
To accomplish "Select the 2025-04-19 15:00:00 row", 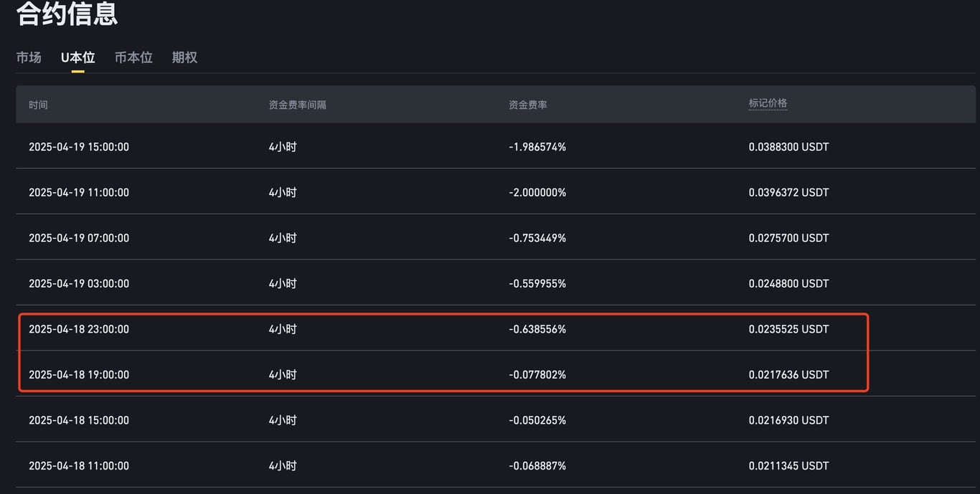I will pos(496,146).
